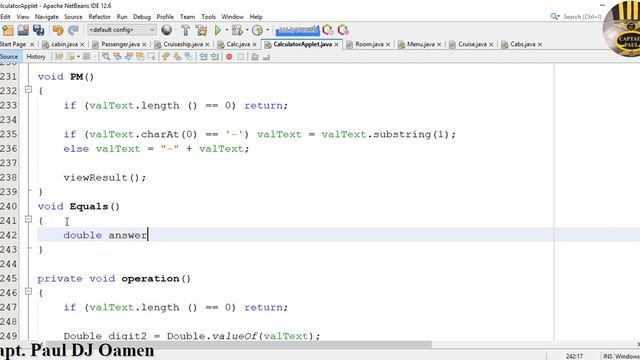This screenshot has width=640, height=360.
Task: Switch to the Cruise.java tab
Action: pyautogui.click(x=472, y=44)
